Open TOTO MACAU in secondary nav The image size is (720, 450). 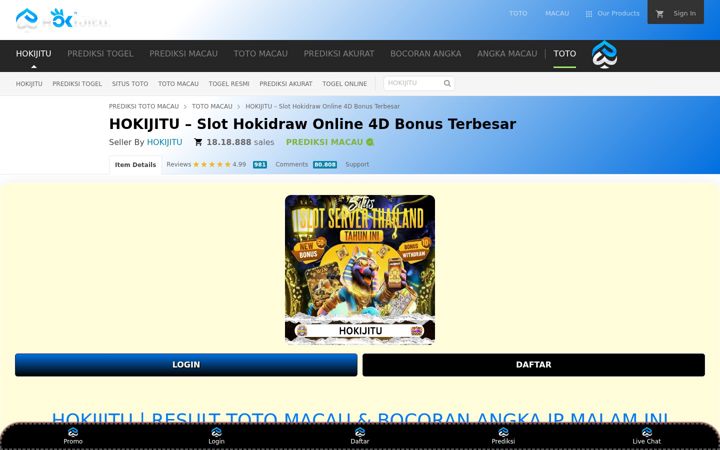click(x=178, y=84)
